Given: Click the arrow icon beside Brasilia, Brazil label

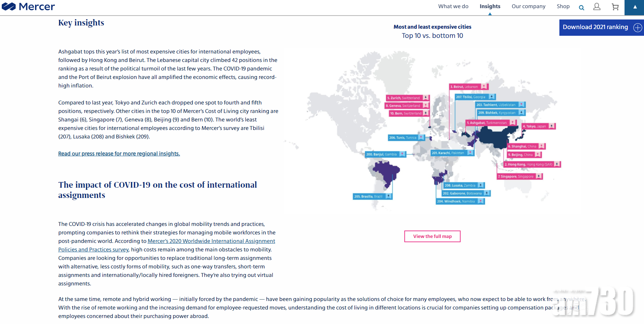Looking at the screenshot, I should pos(388,196).
